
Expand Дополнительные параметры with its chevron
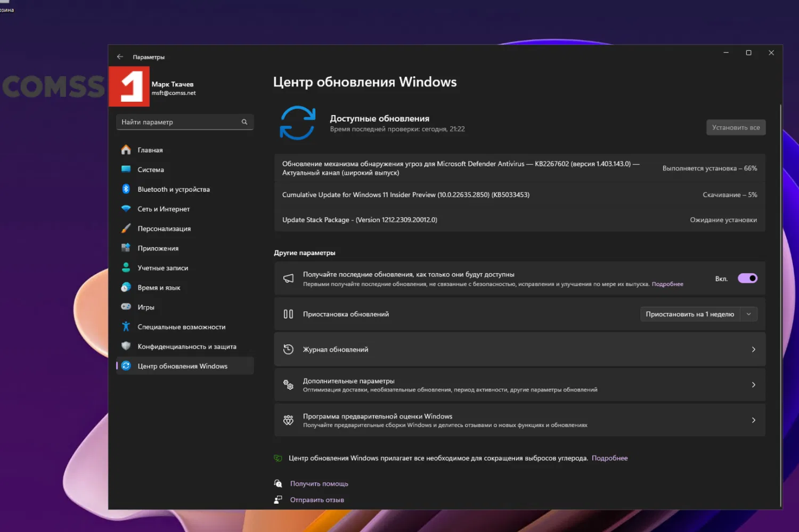[753, 384]
